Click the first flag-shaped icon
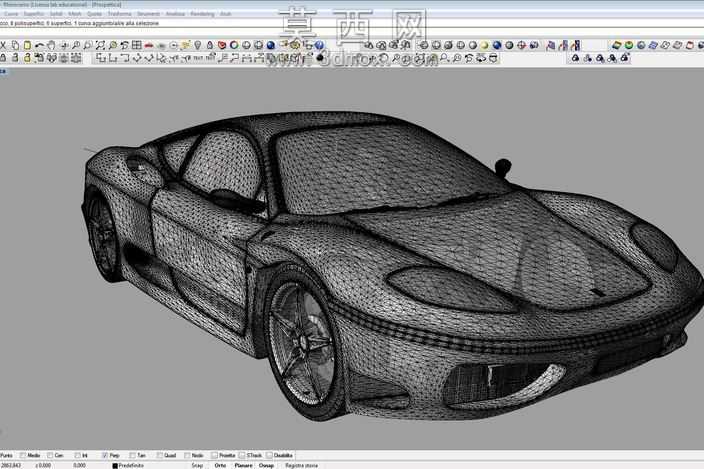 pos(551,45)
